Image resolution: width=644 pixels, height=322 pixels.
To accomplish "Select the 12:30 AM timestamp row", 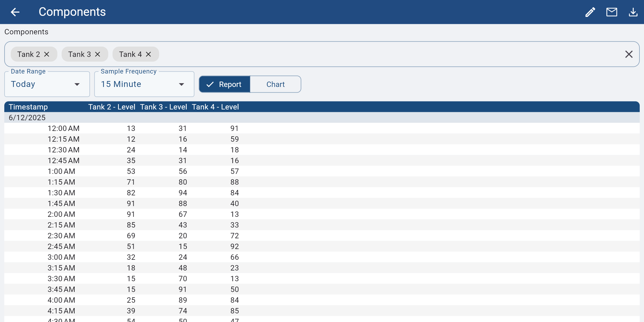I will coord(322,150).
